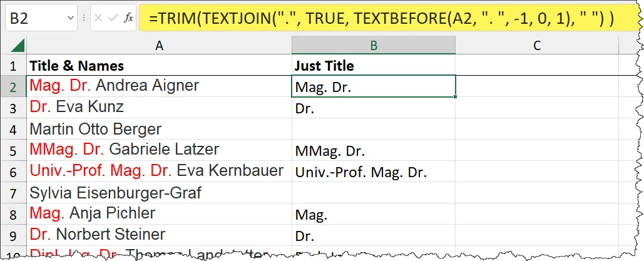Select column A header
This screenshot has height=261, width=644.
click(x=159, y=45)
